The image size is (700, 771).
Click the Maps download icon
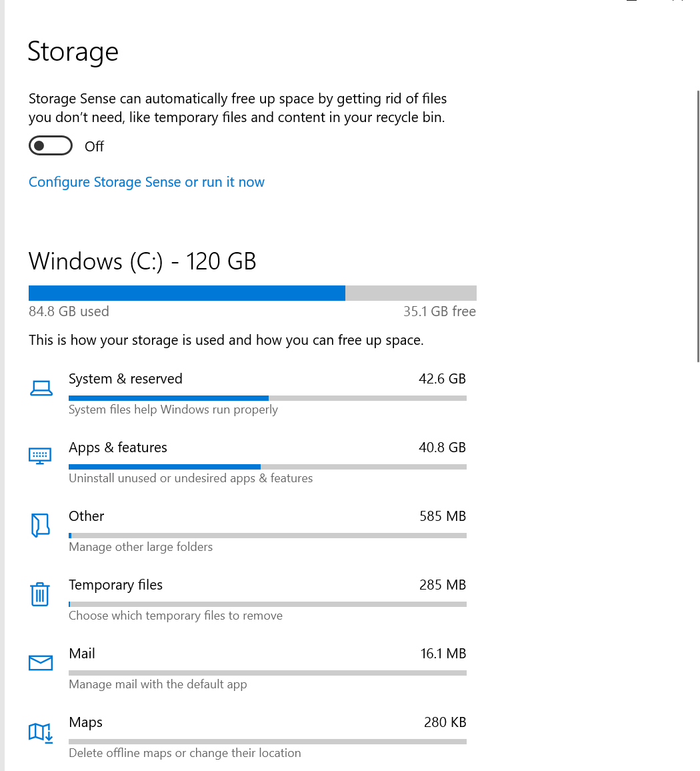point(40,732)
